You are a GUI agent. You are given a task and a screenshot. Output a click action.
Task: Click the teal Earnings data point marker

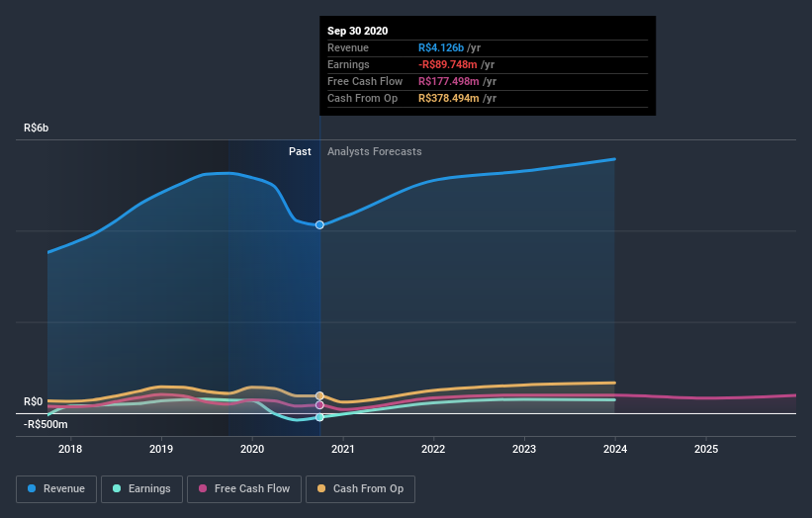pos(319,417)
